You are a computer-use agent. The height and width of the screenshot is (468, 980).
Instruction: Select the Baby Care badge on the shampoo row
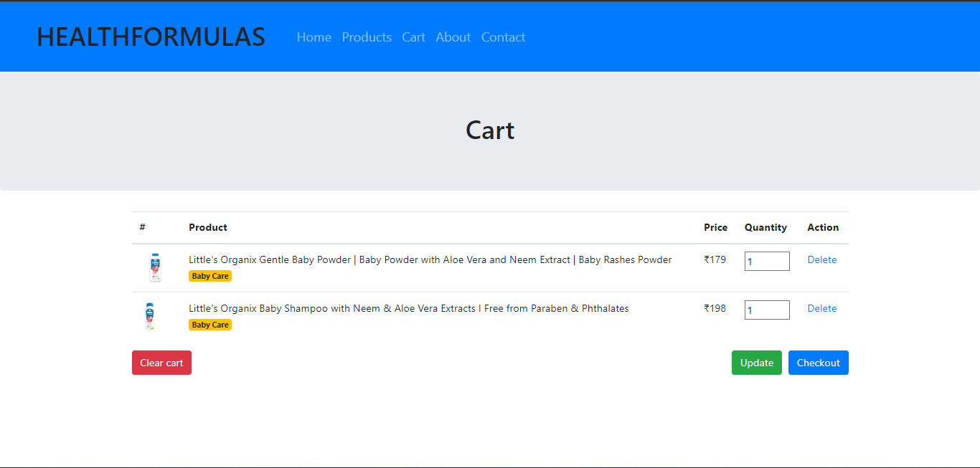coord(209,324)
